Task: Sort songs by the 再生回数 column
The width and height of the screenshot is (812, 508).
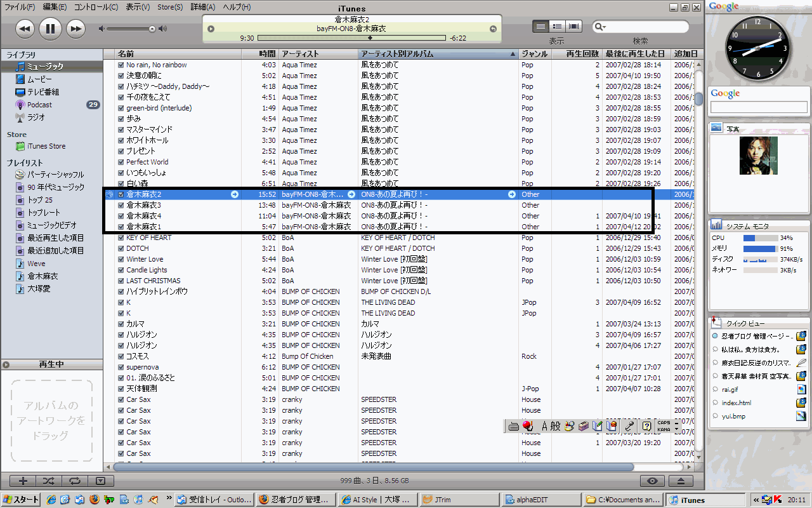Action: 576,54
